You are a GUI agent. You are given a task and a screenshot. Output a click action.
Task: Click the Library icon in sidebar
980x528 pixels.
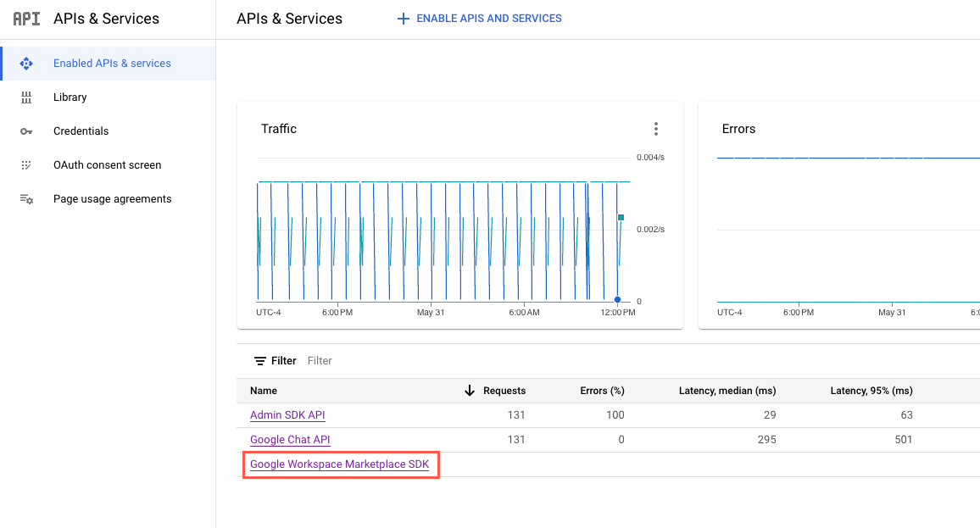pos(26,97)
